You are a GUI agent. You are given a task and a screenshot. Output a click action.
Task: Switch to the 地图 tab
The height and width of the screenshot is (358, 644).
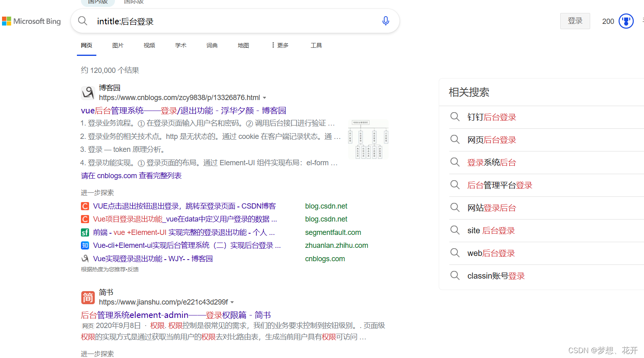[x=243, y=45]
